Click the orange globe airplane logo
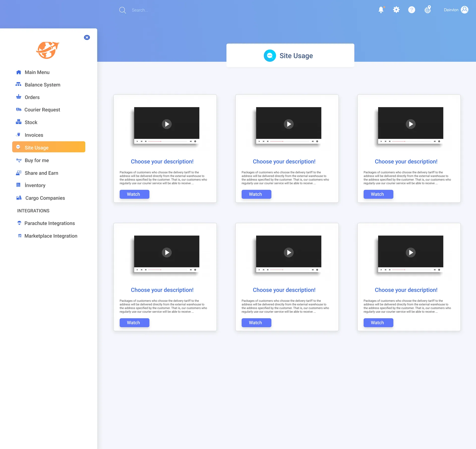The image size is (476, 449). 47,50
